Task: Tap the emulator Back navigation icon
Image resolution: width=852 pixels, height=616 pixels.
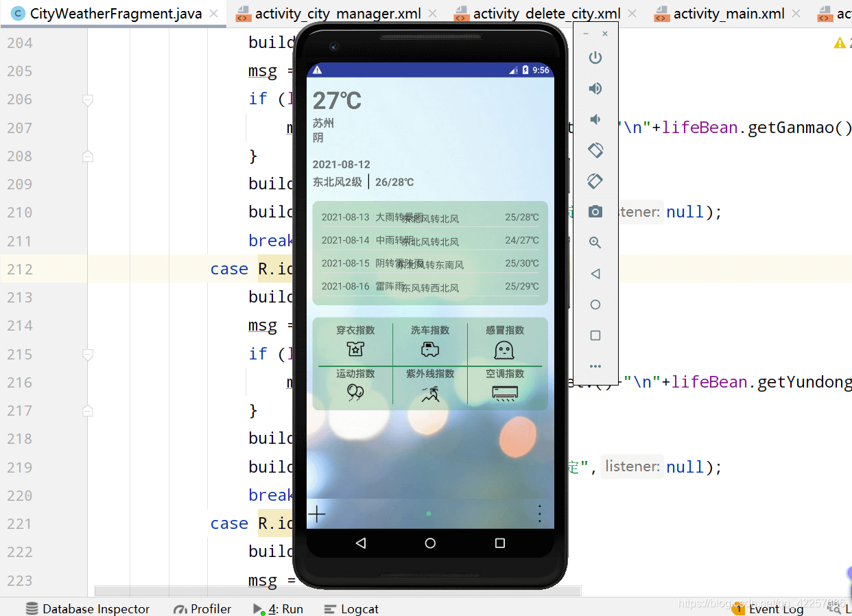Action: (x=595, y=273)
